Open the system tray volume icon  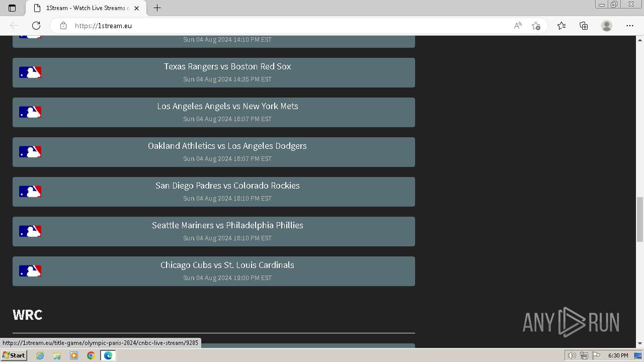coord(572,355)
